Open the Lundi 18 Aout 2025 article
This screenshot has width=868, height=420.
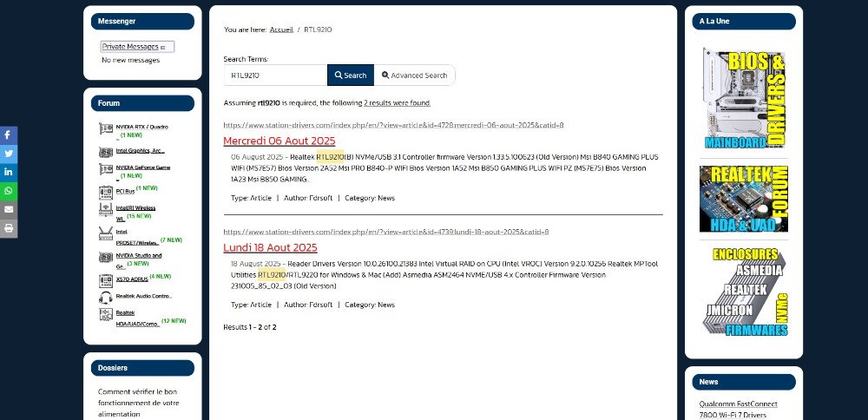[x=270, y=247]
